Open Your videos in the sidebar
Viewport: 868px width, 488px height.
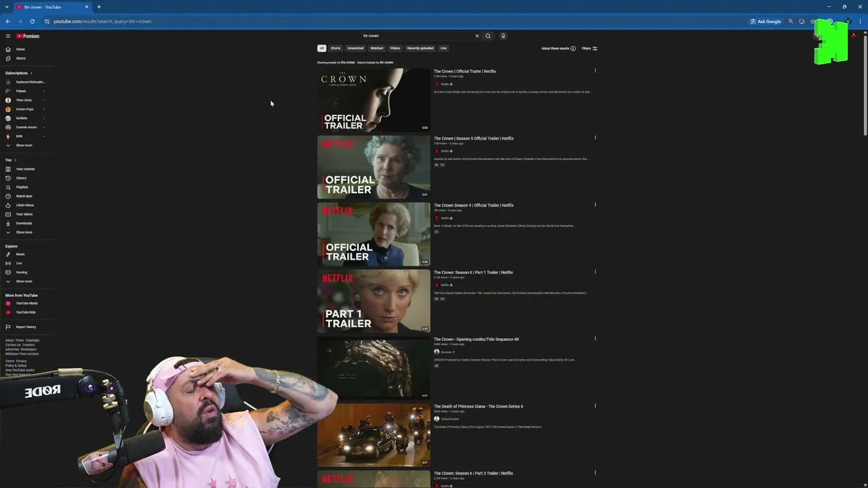(24, 214)
